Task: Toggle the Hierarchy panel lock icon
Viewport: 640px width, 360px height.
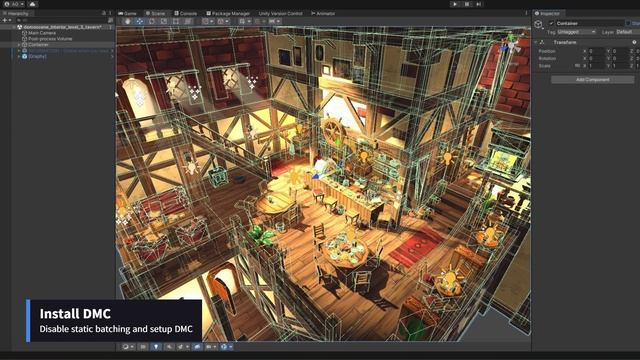Action: [104, 13]
